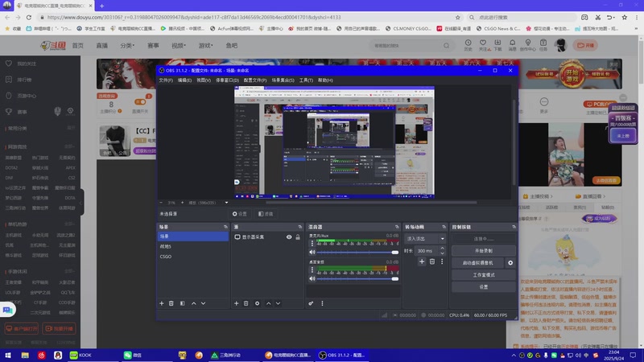644x362 pixels.
Task: Open transition three-dot properties menu
Action: point(442,261)
